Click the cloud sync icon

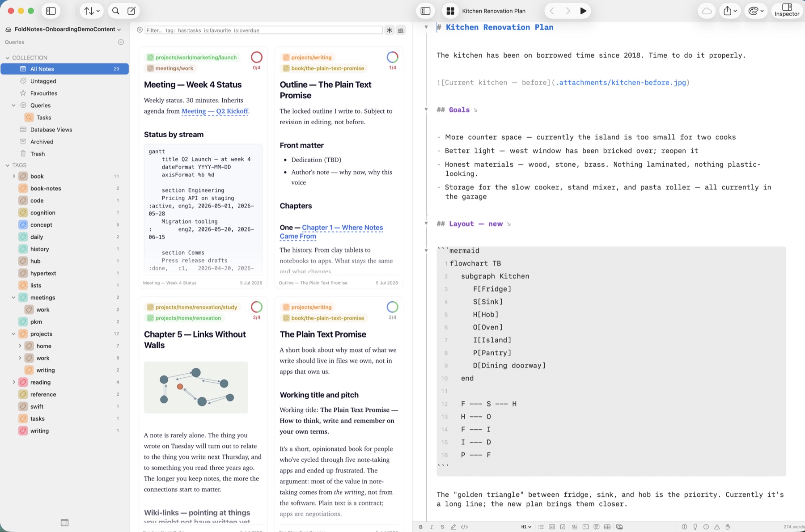tap(707, 11)
